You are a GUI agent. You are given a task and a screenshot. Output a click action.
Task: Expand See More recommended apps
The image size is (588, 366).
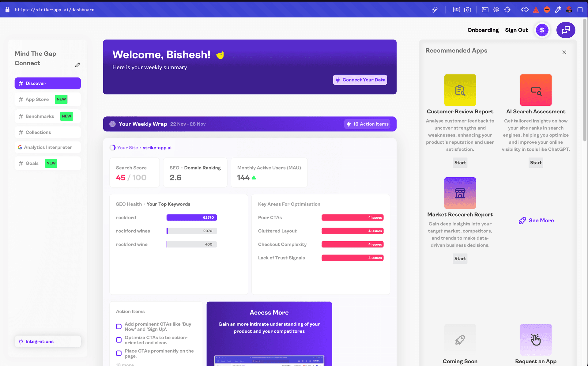(x=536, y=221)
